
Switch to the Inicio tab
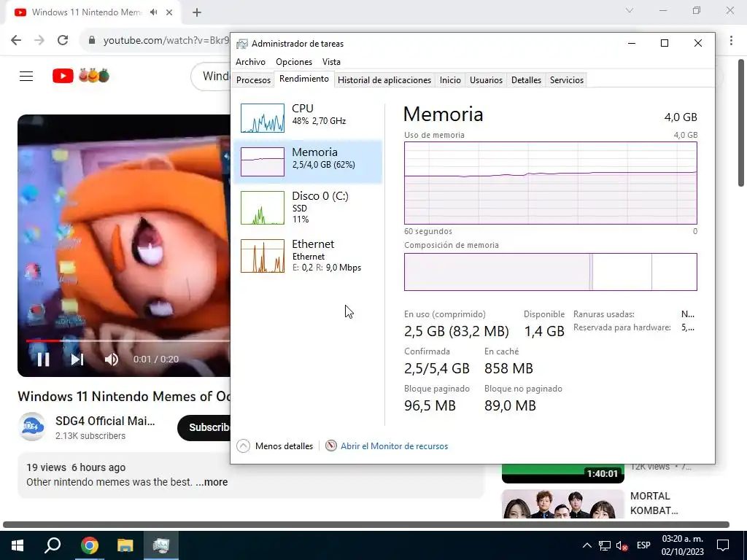[450, 80]
